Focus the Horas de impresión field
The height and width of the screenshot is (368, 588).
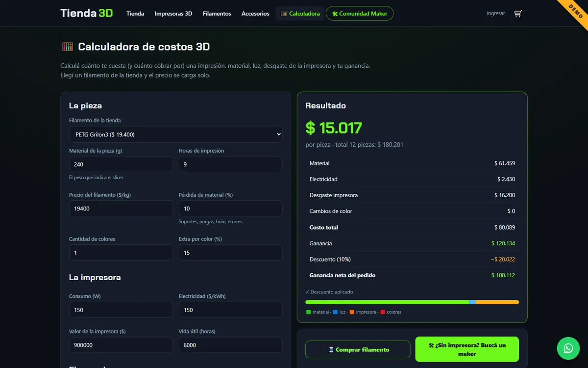(x=231, y=164)
